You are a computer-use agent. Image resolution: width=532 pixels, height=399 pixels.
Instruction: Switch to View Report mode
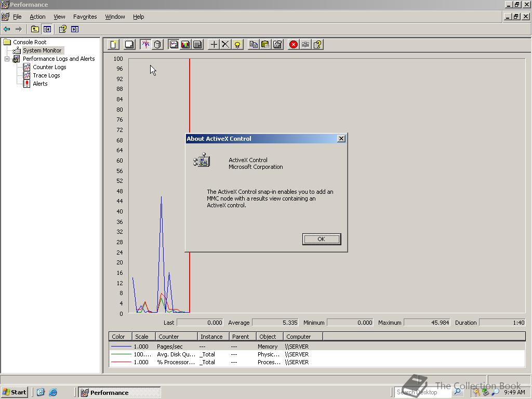click(x=197, y=45)
